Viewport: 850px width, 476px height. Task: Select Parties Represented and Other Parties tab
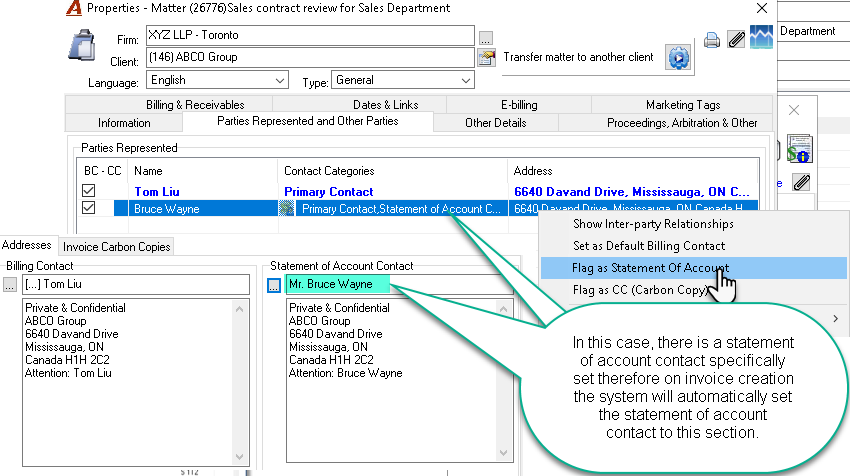tap(308, 121)
